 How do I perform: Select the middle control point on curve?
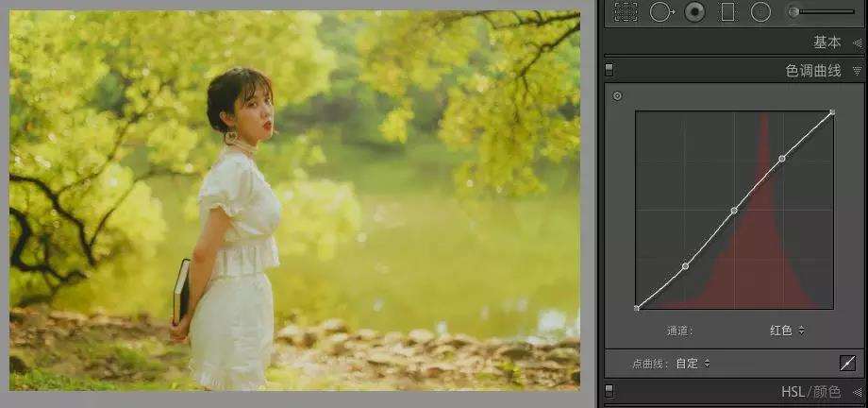pyautogui.click(x=734, y=210)
